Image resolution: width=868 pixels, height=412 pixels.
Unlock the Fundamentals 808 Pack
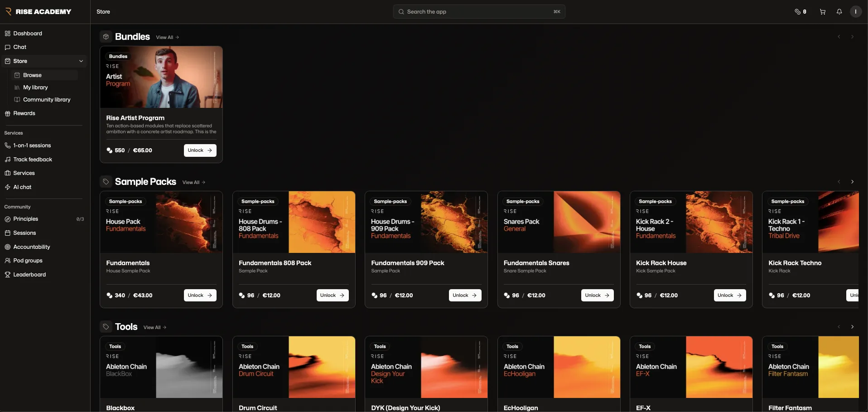click(x=333, y=296)
